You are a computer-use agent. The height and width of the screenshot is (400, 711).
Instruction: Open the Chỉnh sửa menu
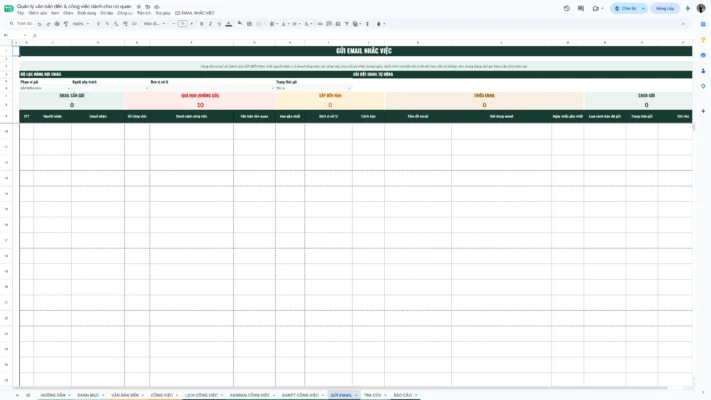tap(38, 13)
